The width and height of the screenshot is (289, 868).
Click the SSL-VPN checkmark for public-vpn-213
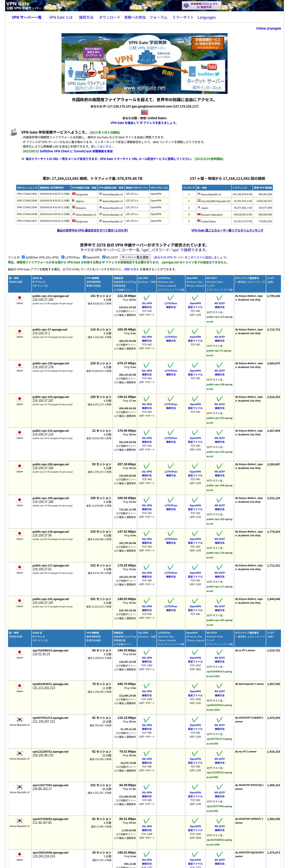point(147,298)
